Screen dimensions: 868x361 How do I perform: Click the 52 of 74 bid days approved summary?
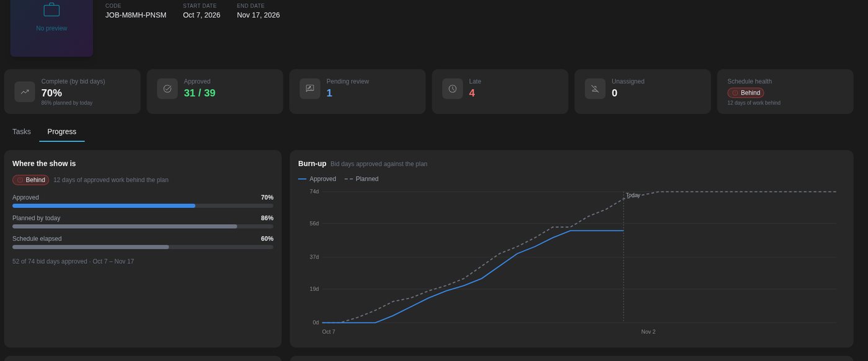(73, 261)
